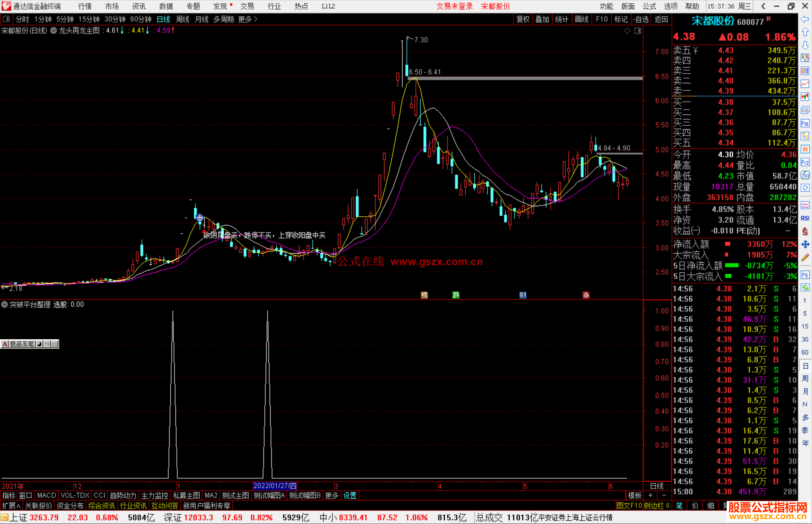Viewport: 812px width, 524px height.
Task: Click the plus zoom-in button near 模板
Action: pyautogui.click(x=651, y=495)
